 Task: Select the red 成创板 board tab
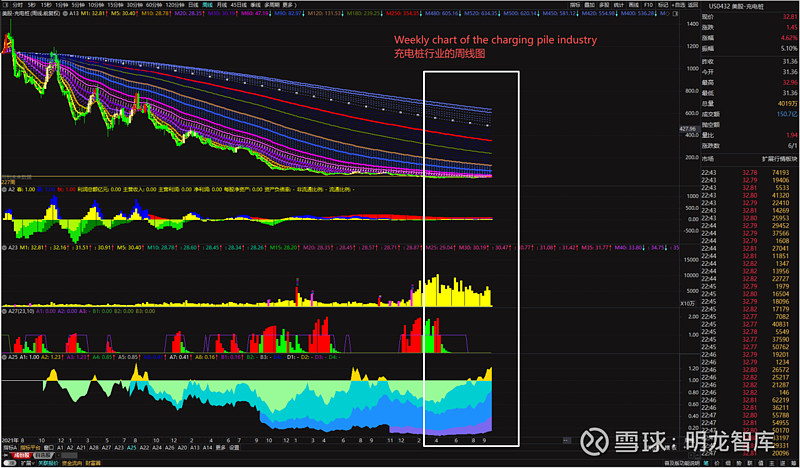(x=22, y=455)
